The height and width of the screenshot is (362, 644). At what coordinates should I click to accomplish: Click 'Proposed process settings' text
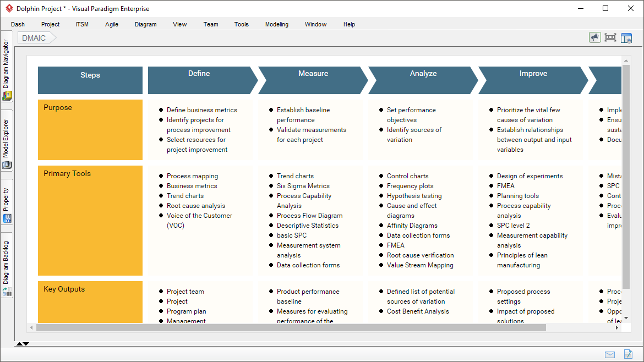tap(523, 297)
